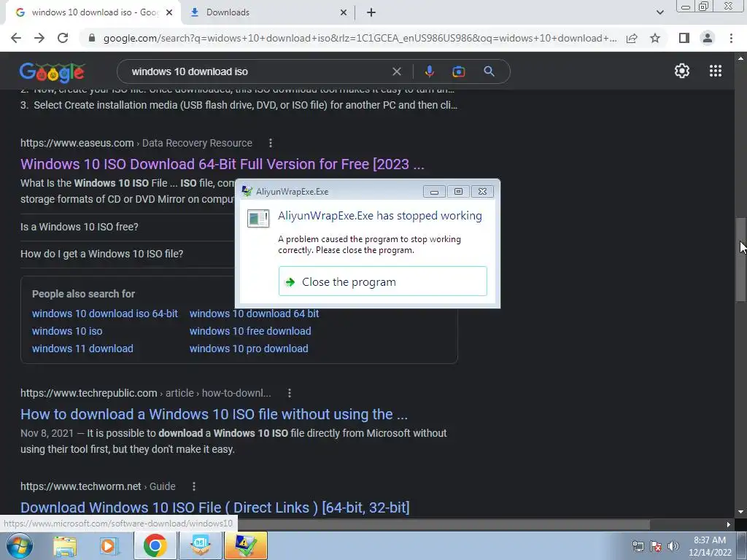
Task: Reload the Google search page
Action: coord(63,38)
